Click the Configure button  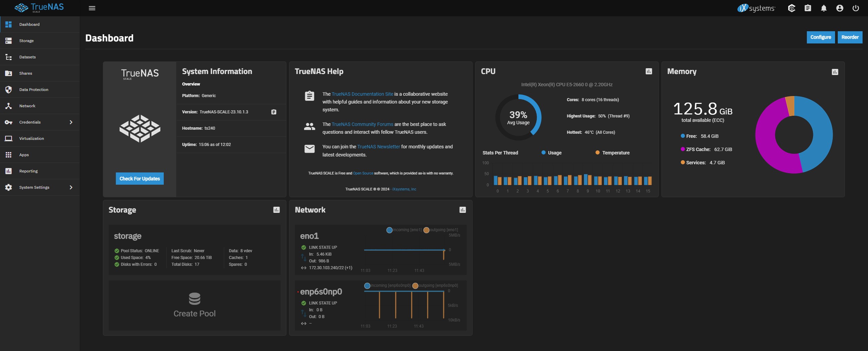[x=820, y=37]
